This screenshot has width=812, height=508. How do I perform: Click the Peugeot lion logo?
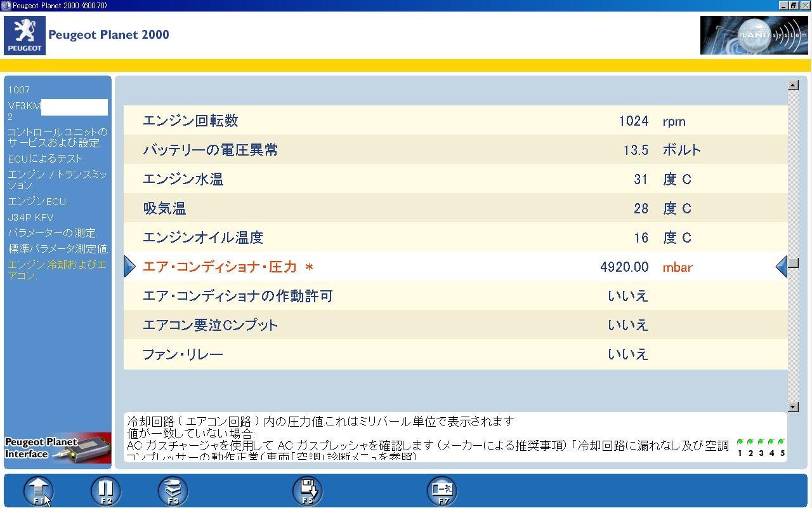click(x=25, y=36)
